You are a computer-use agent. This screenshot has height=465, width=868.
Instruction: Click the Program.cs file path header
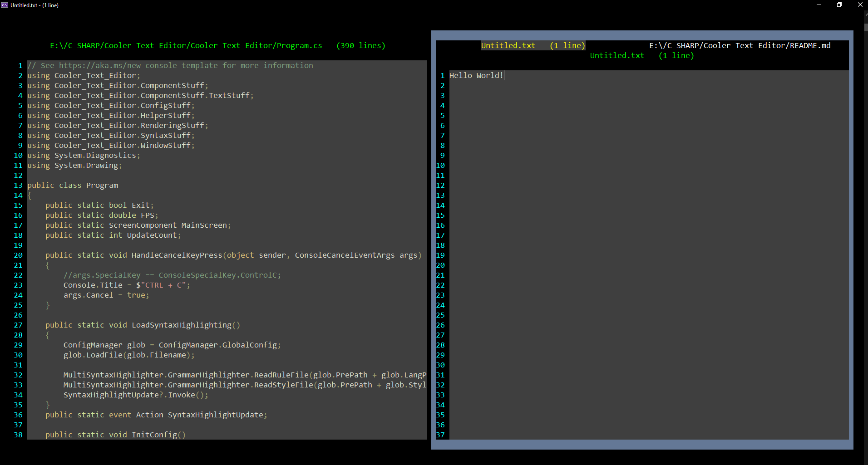click(217, 45)
